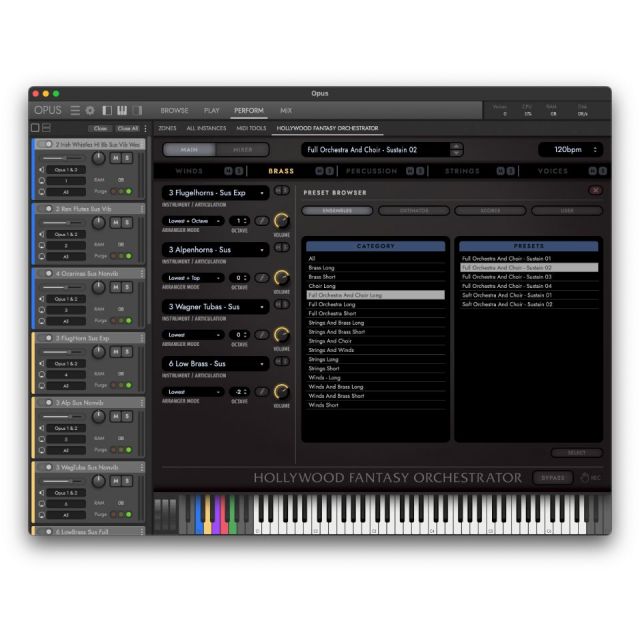Select 'Strings And Choir' in the category list
This screenshot has width=640, height=640.
pyautogui.click(x=376, y=341)
